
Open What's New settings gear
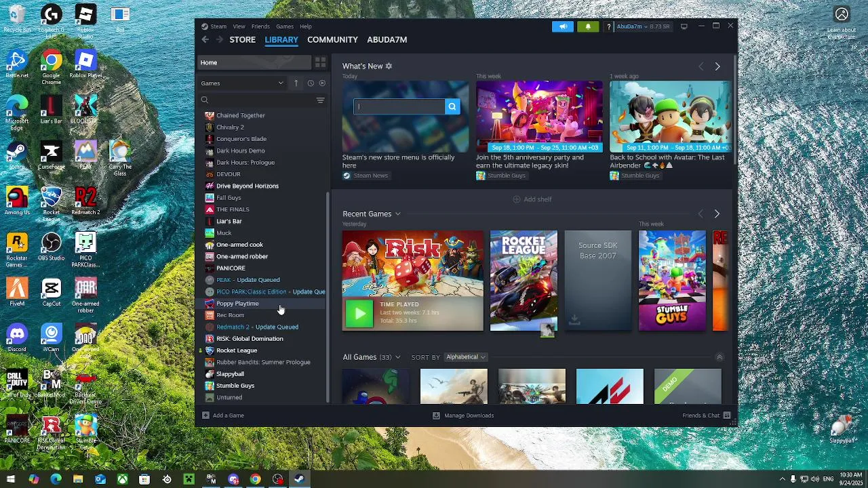tap(389, 66)
